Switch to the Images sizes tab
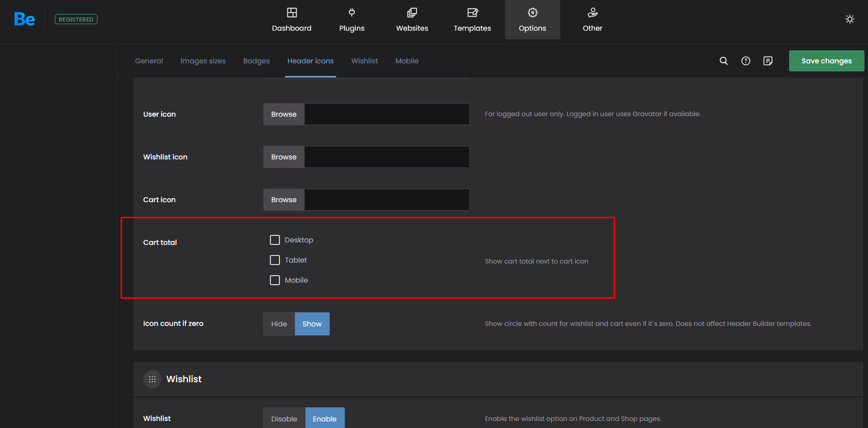This screenshot has height=428, width=868. click(203, 61)
